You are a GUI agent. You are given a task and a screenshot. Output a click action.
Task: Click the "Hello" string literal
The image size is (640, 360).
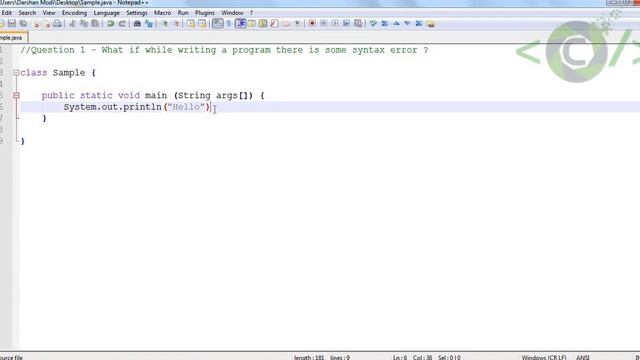pyautogui.click(x=186, y=107)
